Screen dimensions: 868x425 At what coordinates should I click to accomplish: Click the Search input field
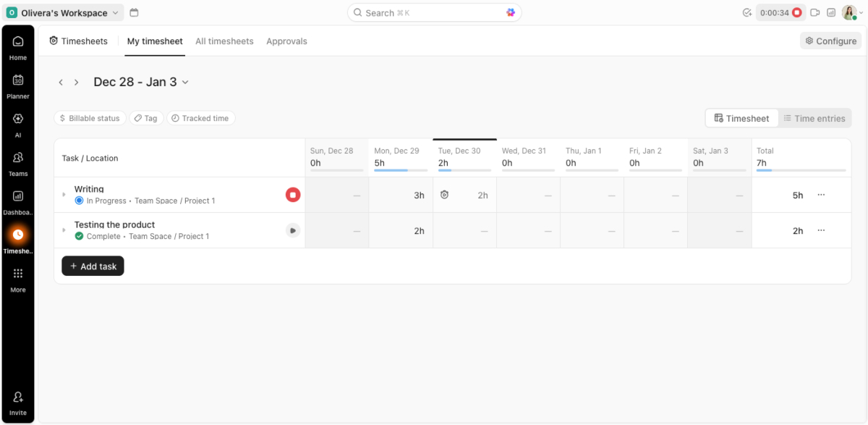click(x=434, y=12)
